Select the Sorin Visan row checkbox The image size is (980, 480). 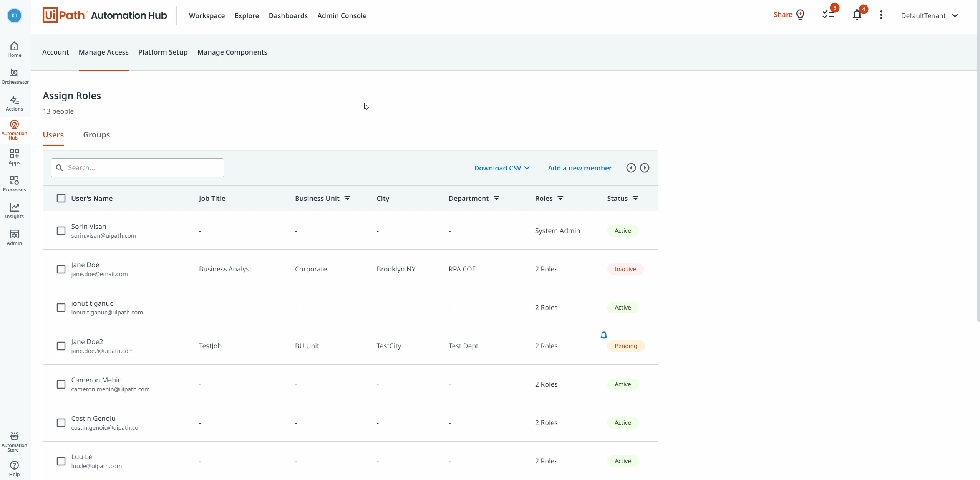click(61, 231)
